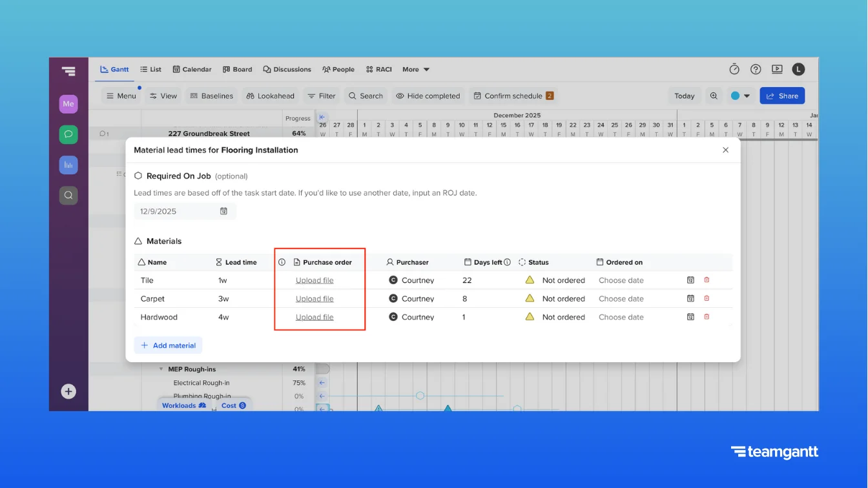
Task: Upload a purchase order file for Carpet
Action: pyautogui.click(x=315, y=298)
